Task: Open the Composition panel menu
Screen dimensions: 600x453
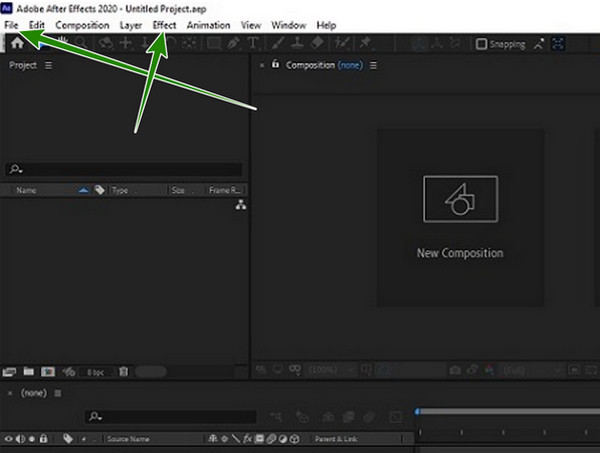Action: 373,65
